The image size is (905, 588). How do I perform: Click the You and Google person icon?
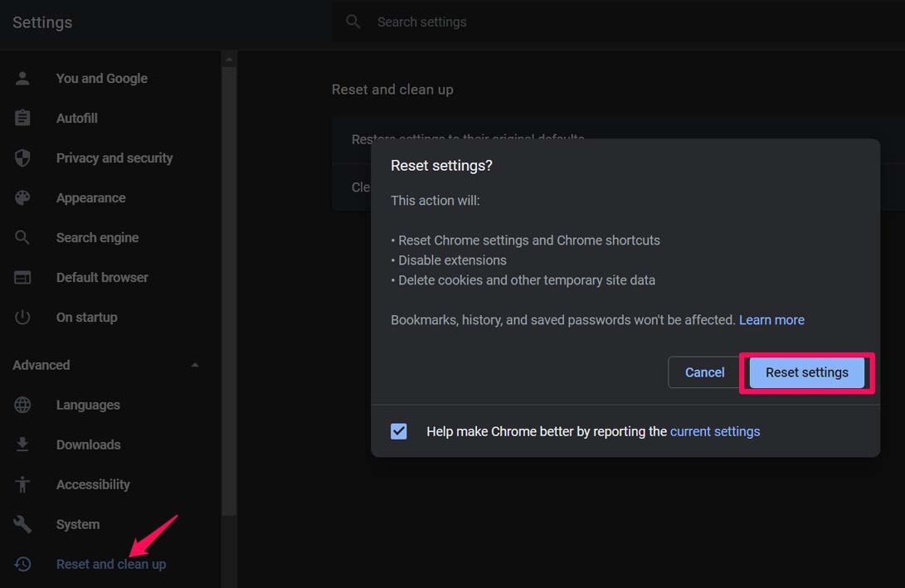pos(22,78)
